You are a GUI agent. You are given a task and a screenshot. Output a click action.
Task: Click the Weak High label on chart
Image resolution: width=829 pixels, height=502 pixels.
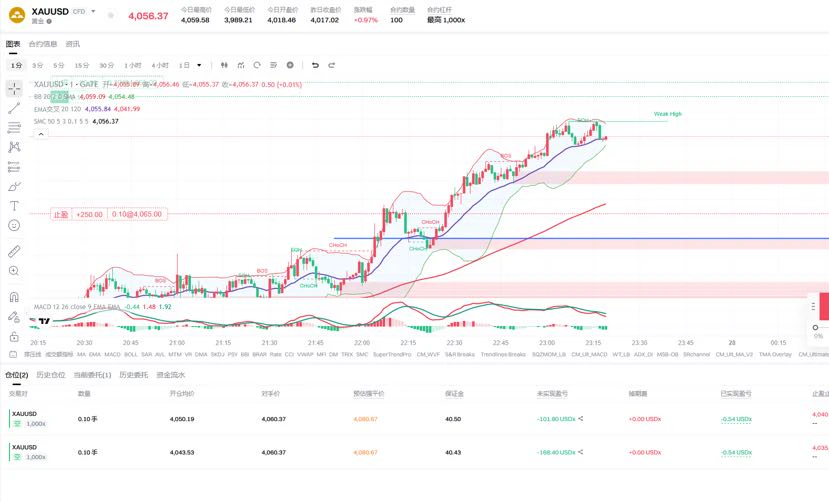[x=668, y=114]
